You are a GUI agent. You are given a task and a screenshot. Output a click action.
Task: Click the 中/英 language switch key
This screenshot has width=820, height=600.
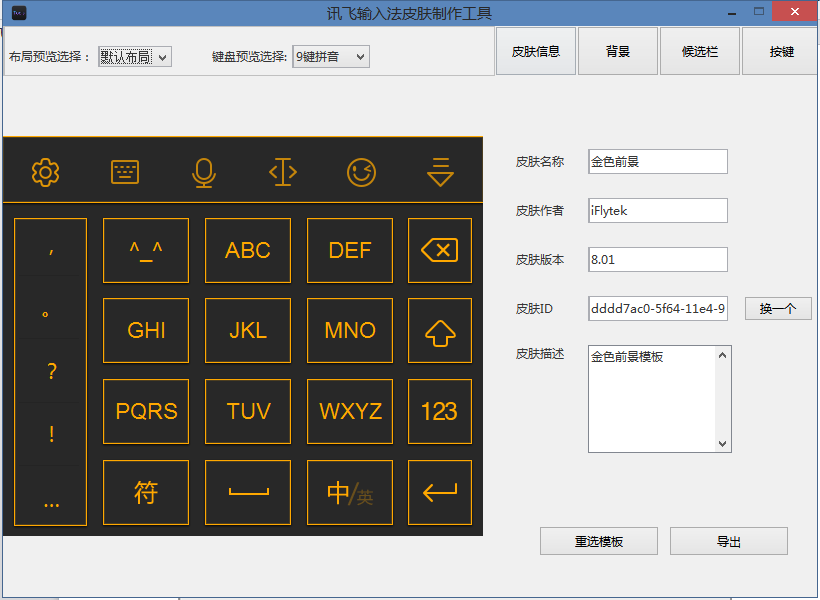350,492
